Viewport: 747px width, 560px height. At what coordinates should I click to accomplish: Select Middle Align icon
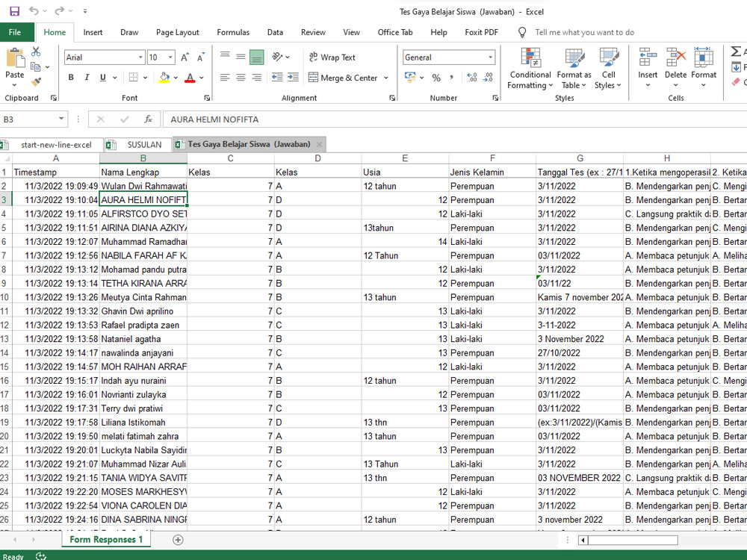241,57
